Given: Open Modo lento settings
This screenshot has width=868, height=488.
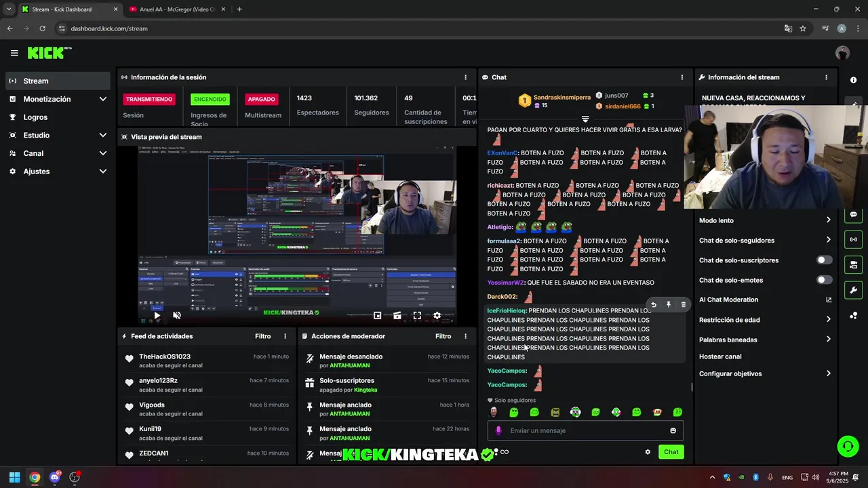Looking at the screenshot, I should click(765, 220).
